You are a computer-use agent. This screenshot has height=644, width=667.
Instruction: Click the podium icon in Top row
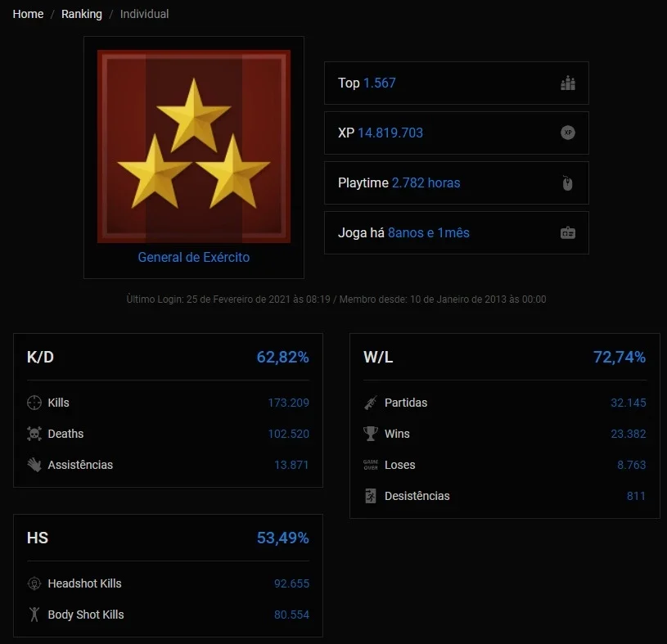click(x=568, y=83)
